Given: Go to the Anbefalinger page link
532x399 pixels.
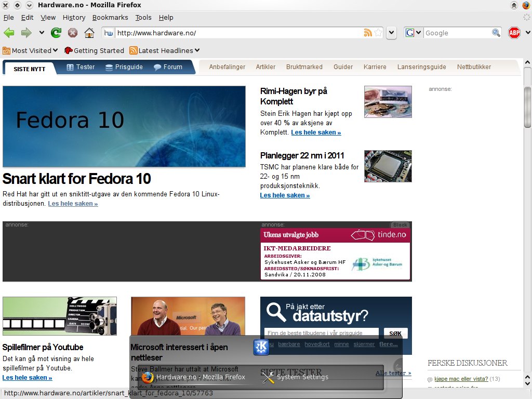Looking at the screenshot, I should pos(227,67).
